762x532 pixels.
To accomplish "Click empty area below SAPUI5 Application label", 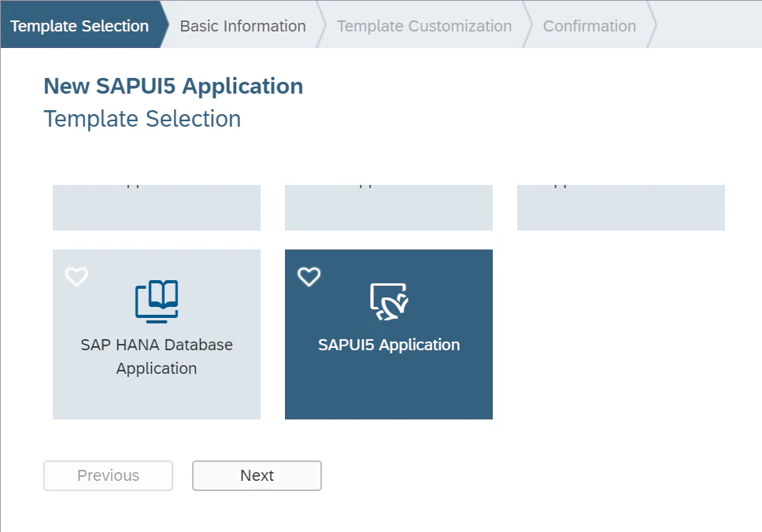I will [389, 389].
